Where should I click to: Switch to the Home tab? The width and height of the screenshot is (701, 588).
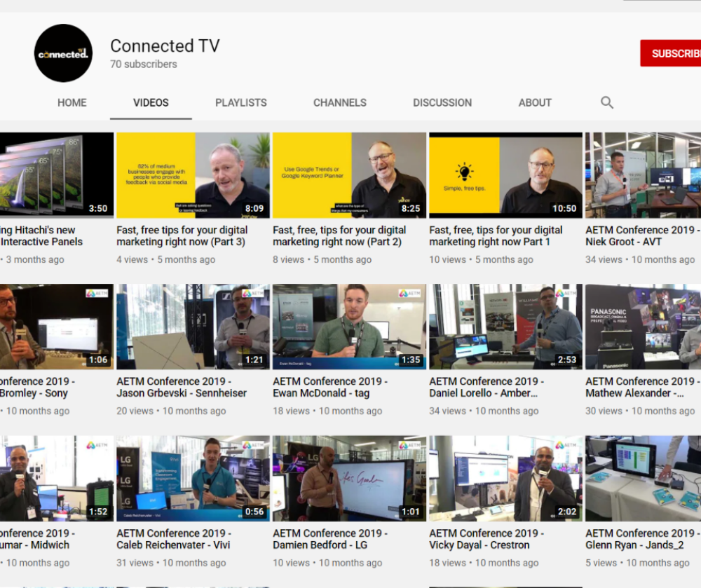pos(72,103)
